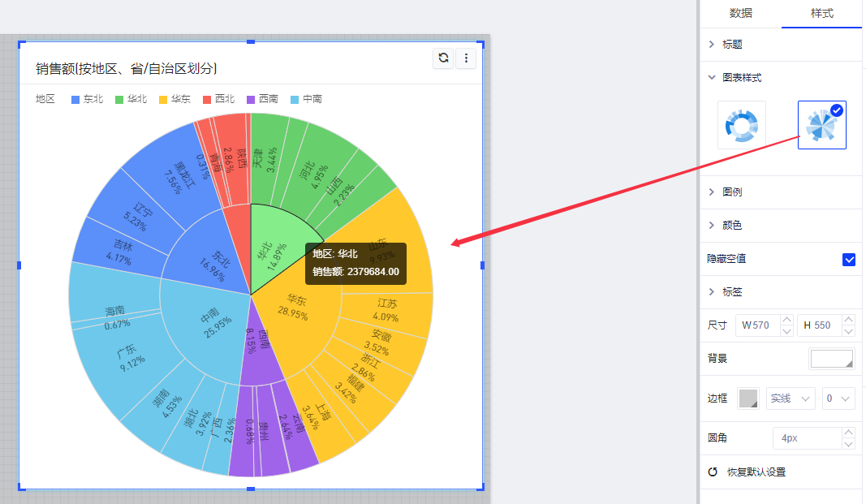Expand the 标题 section
The height and width of the screenshot is (504, 866).
point(732,45)
